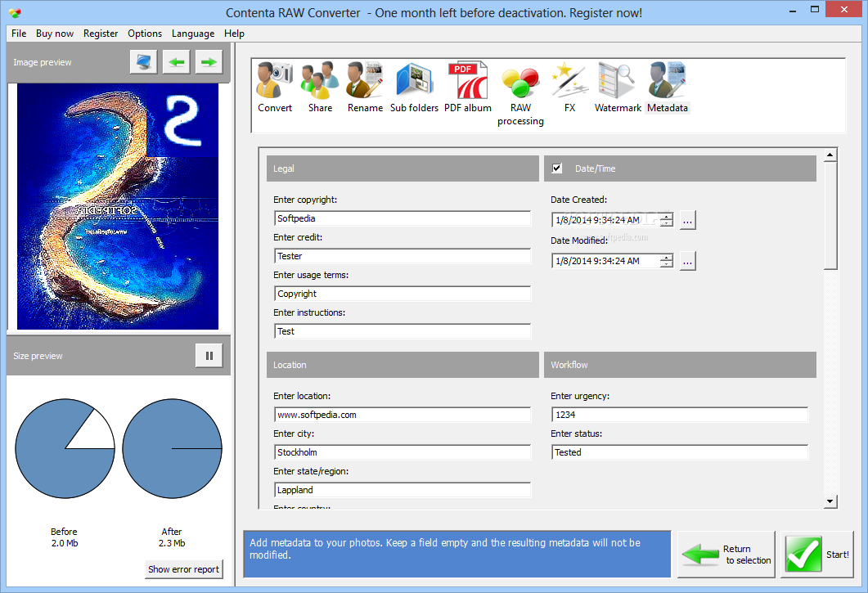This screenshot has width=868, height=593.
Task: Go to next image with right arrow
Action: pos(209,62)
